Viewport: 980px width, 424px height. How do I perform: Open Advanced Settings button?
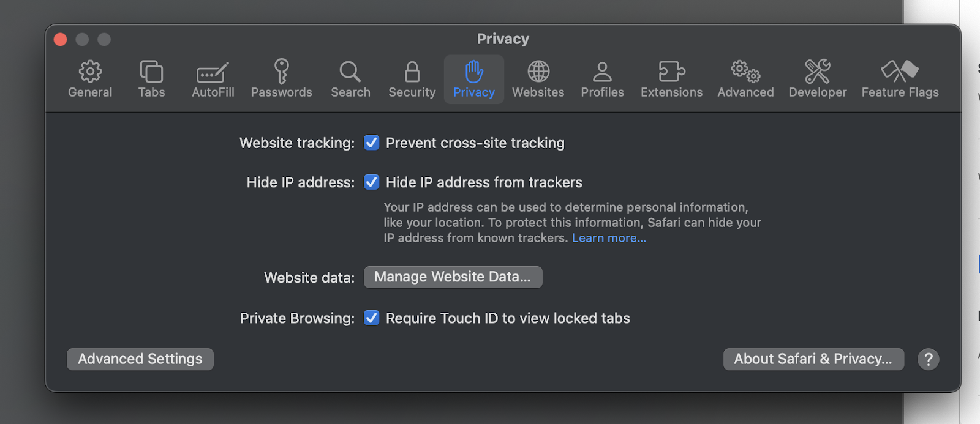point(140,359)
